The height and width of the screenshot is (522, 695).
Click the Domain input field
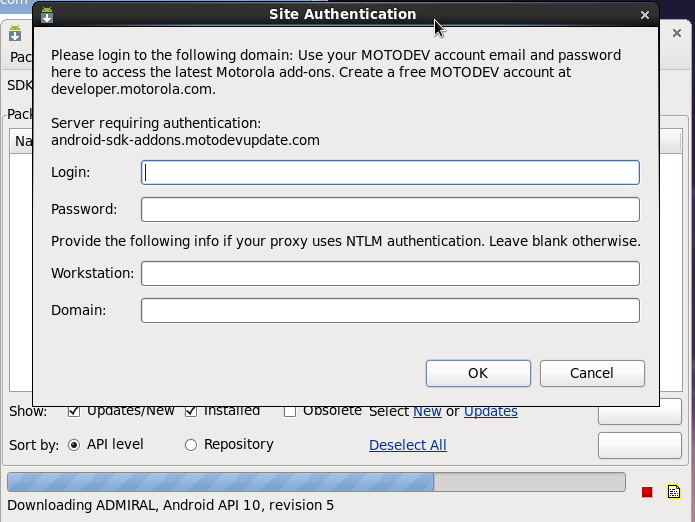pyautogui.click(x=390, y=310)
